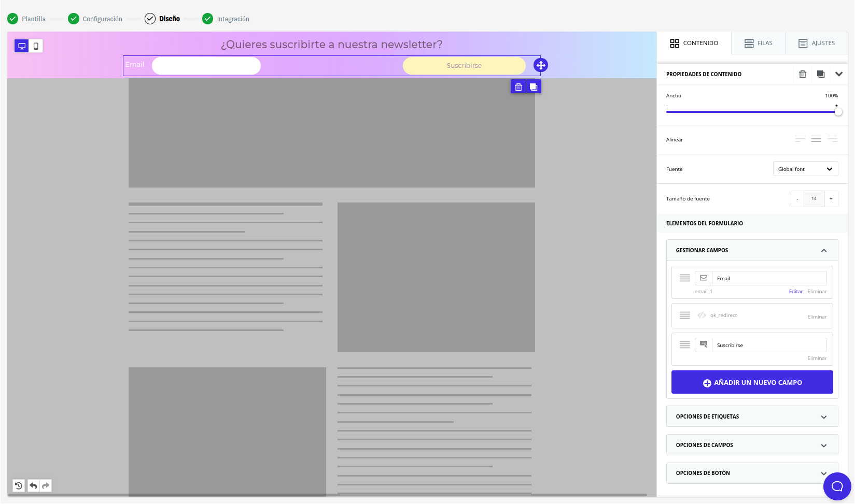Go to the Plantilla step

click(x=26, y=19)
